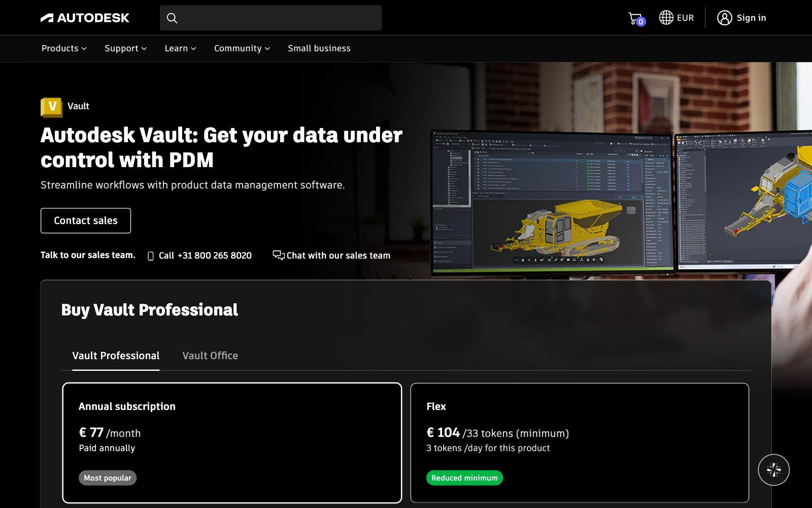
Task: Expand the Learn menu
Action: 180,48
